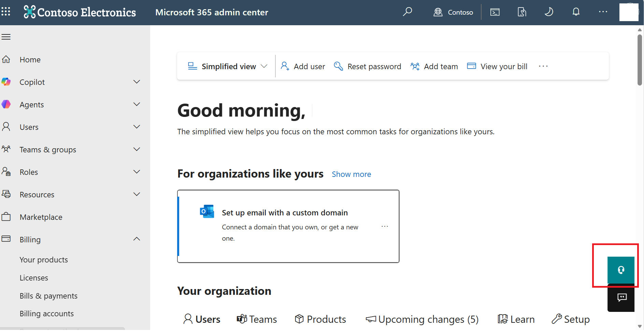
Task: Open Your products under Billing
Action: coord(44,260)
